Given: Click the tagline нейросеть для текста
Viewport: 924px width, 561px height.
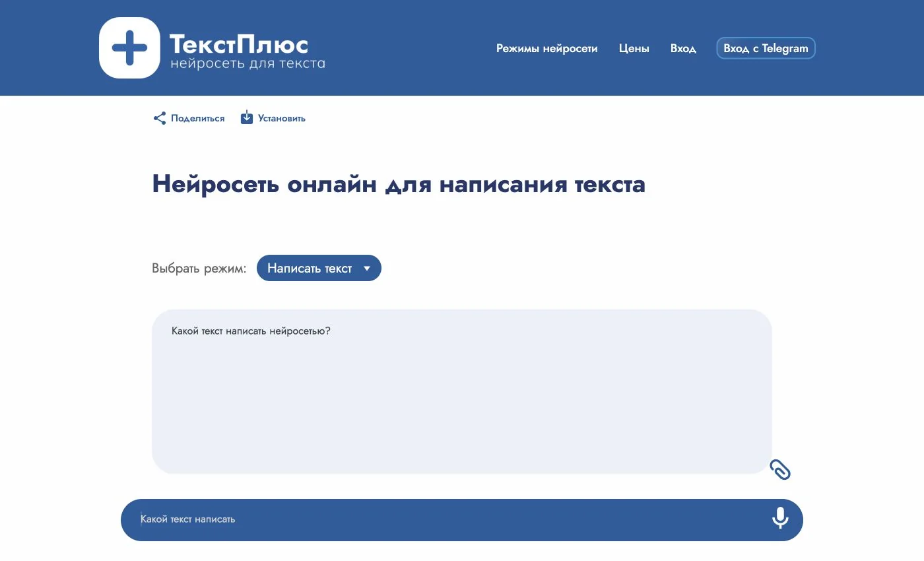Looking at the screenshot, I should tap(247, 64).
